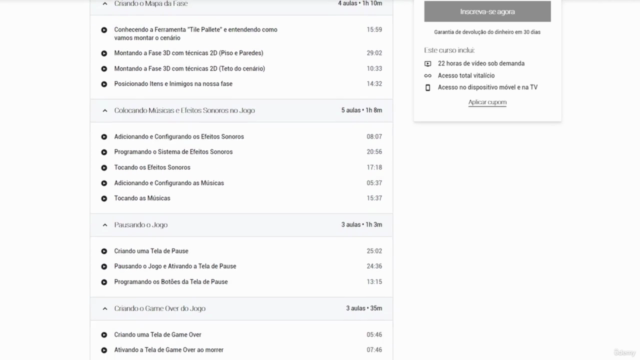The width and height of the screenshot is (640, 360).
Task: Open lesson 'Tocando as Músicas'
Action: point(142,198)
